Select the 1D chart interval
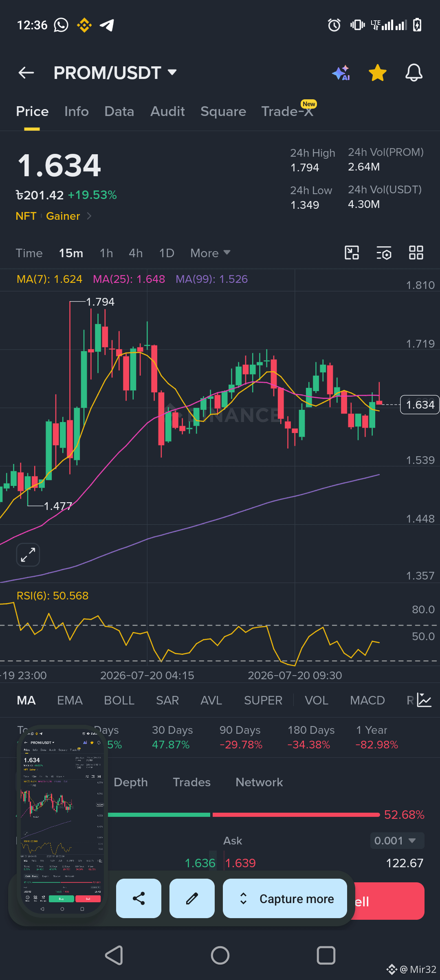This screenshot has height=980, width=440. pyautogui.click(x=167, y=253)
